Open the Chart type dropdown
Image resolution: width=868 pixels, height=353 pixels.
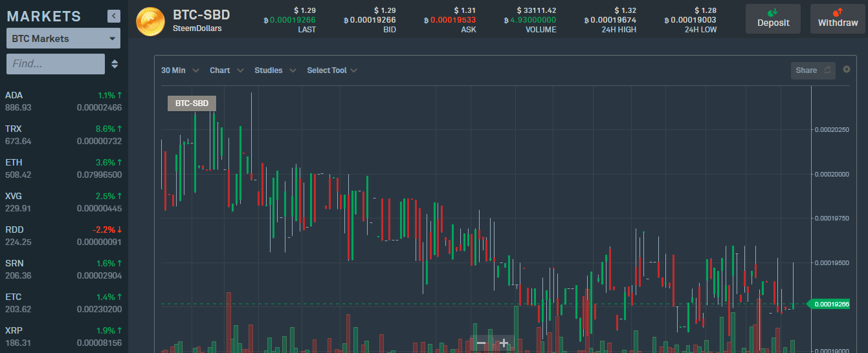(227, 70)
